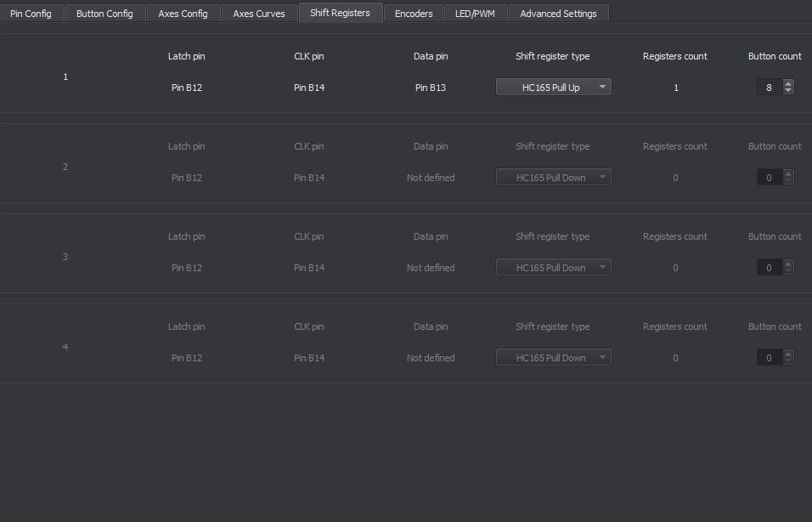Click register number 4 label
Screen dimensions: 812x522
pyautogui.click(x=65, y=347)
